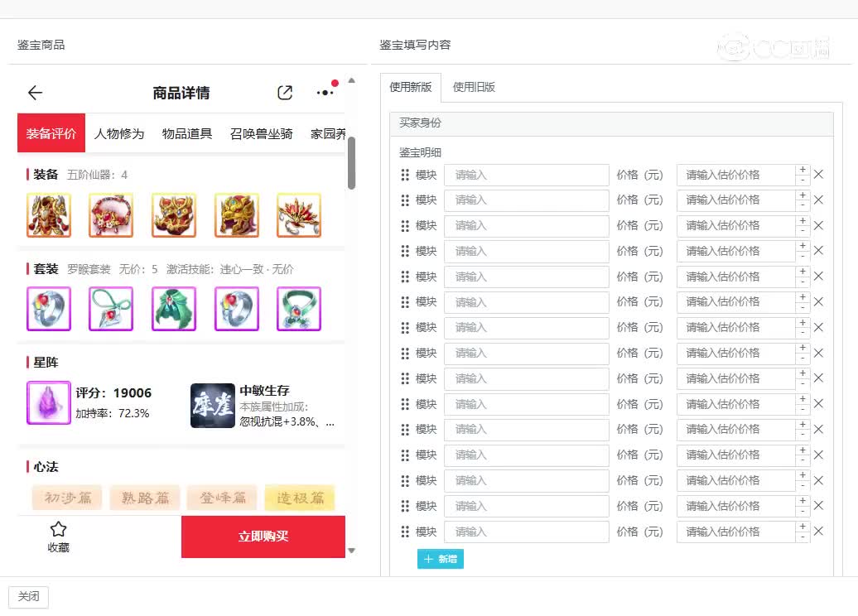
Task: Select the green jade bracelet set icon
Action: click(299, 309)
